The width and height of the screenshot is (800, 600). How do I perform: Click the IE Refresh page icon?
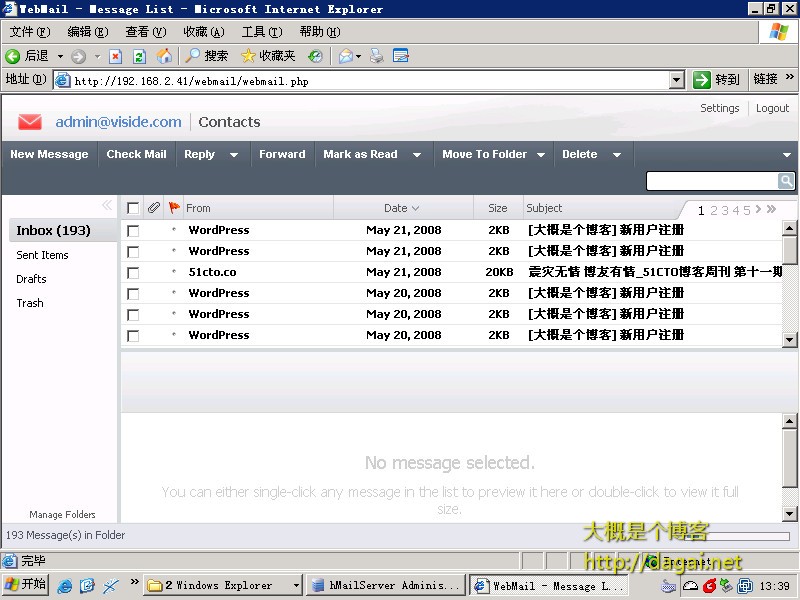(139, 56)
